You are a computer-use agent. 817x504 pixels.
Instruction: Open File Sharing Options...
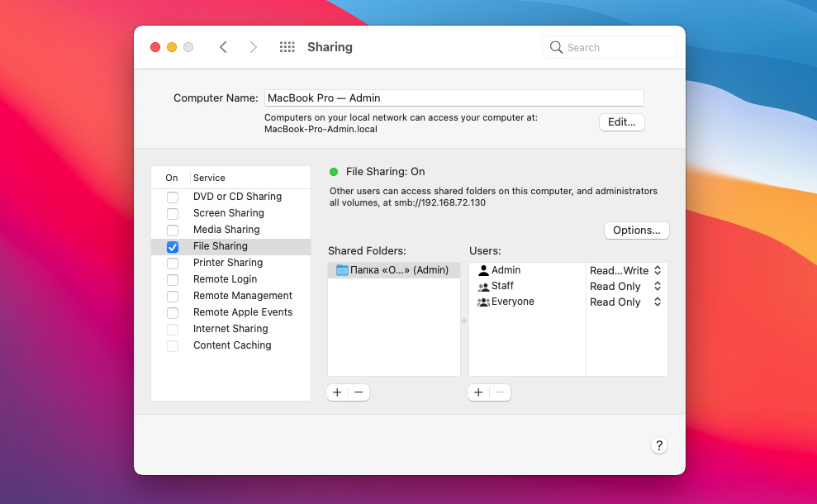click(636, 231)
